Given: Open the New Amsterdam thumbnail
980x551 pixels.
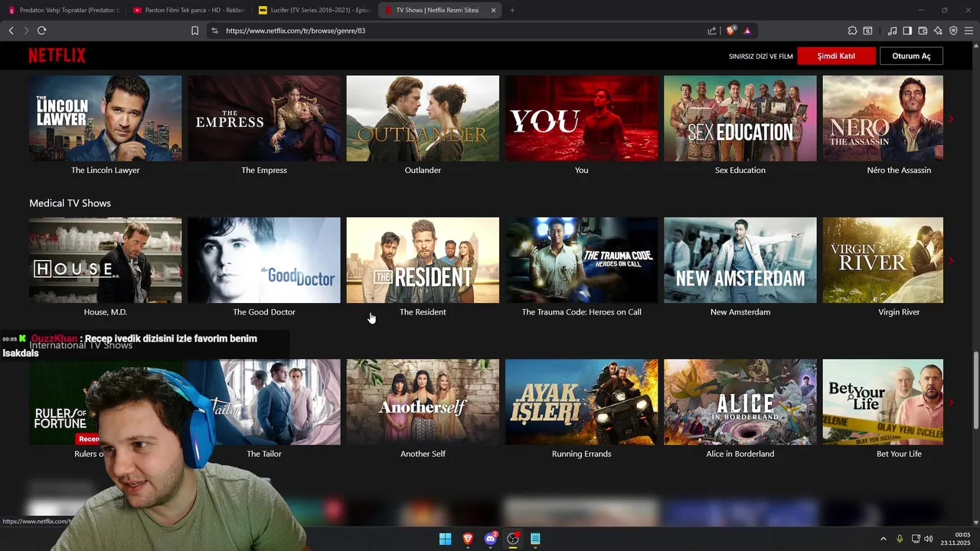Looking at the screenshot, I should click(x=740, y=260).
